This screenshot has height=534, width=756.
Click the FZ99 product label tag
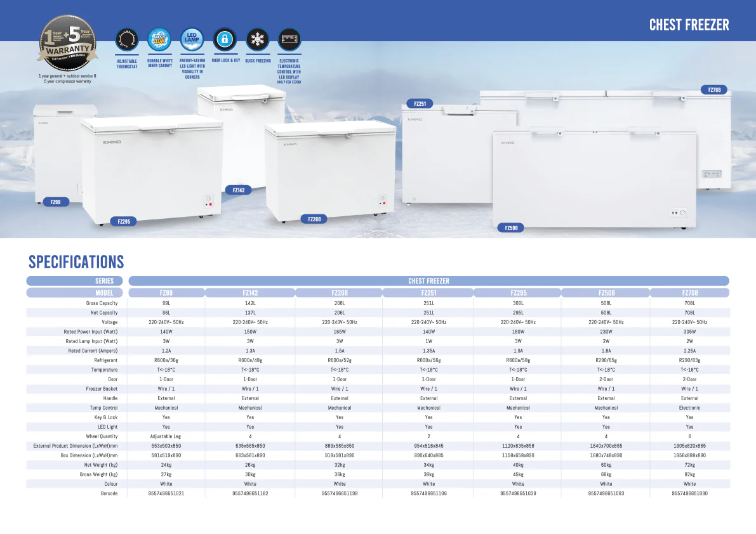coord(56,202)
